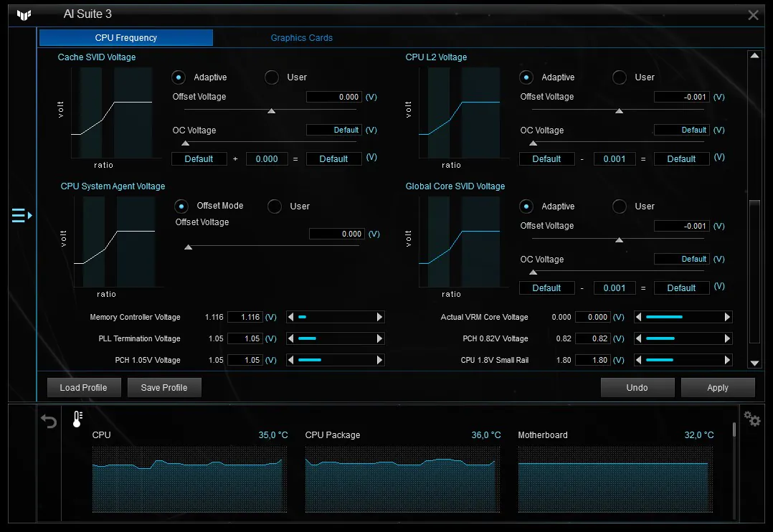
Task: Increase Actual VRM Core Voltage with right arrow
Action: 727,317
